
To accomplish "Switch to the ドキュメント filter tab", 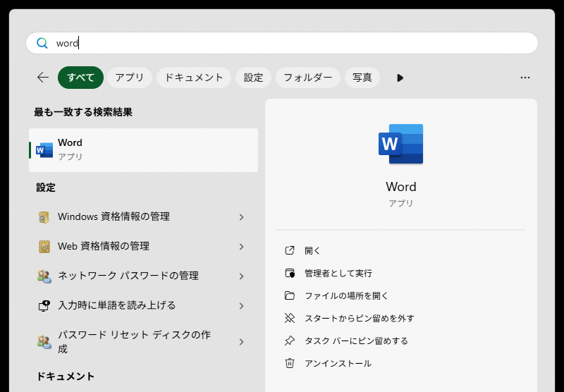I will (x=194, y=78).
